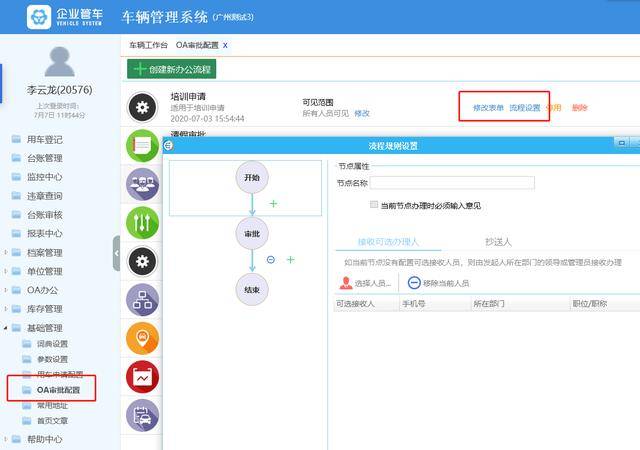Select OA审批配置 in sidebar tree
The image size is (640, 450).
[58, 390]
